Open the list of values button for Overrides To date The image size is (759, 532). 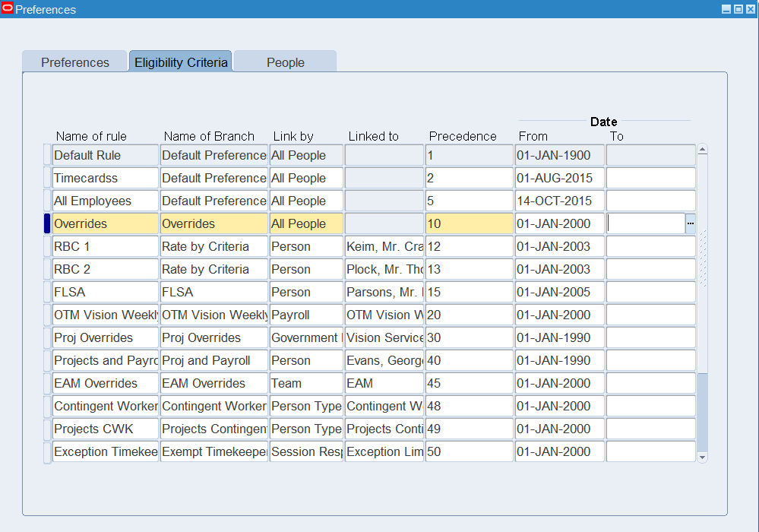coord(691,223)
